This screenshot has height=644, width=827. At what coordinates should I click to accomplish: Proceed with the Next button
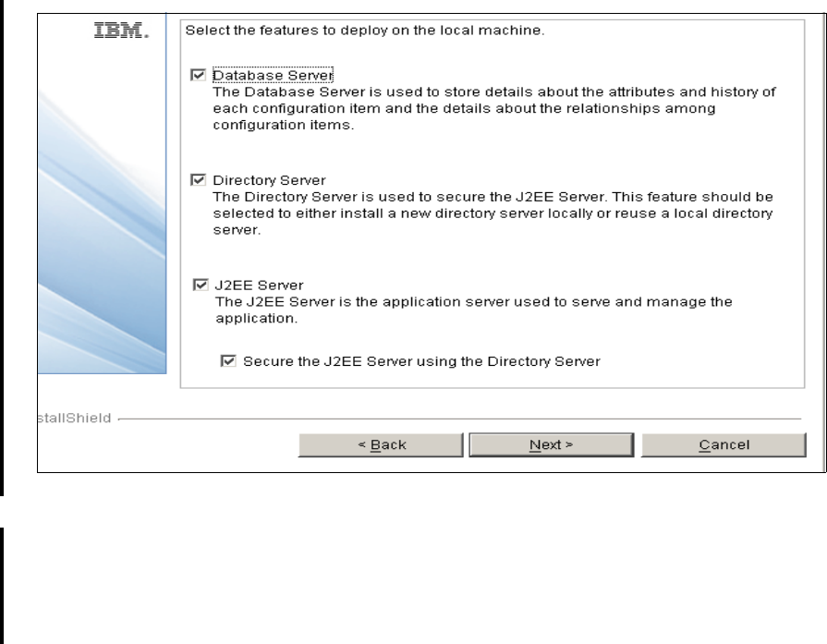point(551,444)
